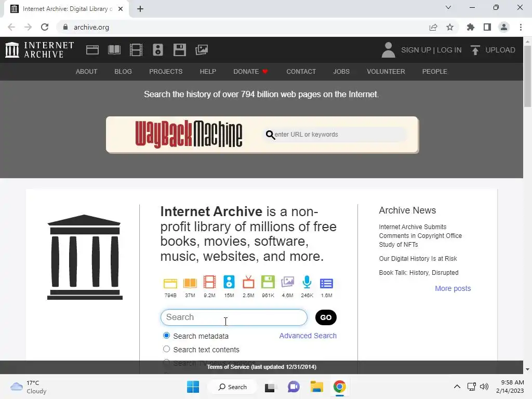This screenshot has width=532, height=399.
Task: Expand the tab search chevron
Action: [448, 7]
